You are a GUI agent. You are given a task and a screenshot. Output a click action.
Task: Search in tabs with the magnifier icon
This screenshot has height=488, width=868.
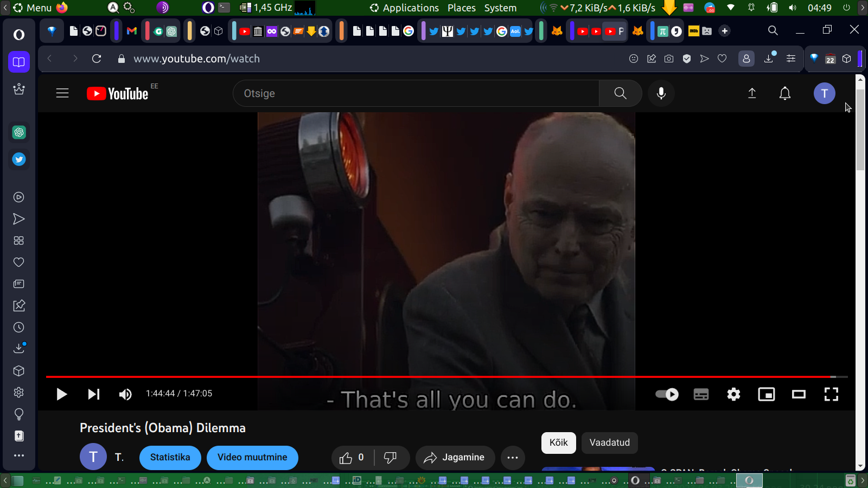773,31
